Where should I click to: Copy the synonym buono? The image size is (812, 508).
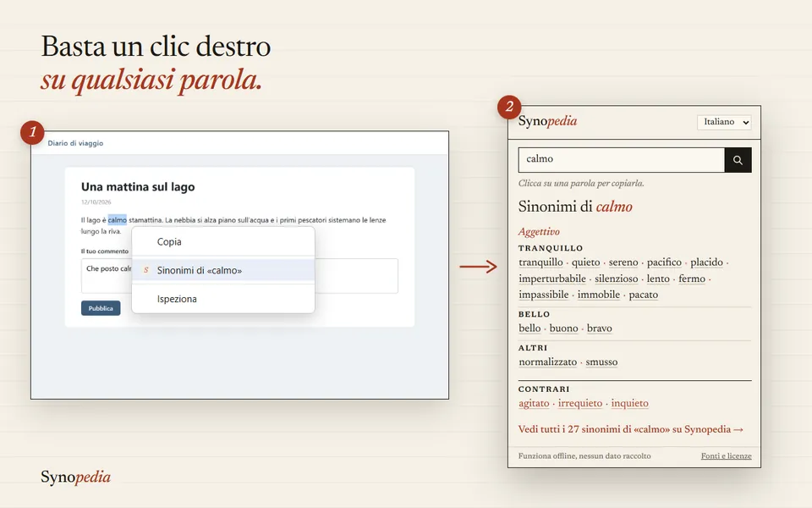click(563, 329)
